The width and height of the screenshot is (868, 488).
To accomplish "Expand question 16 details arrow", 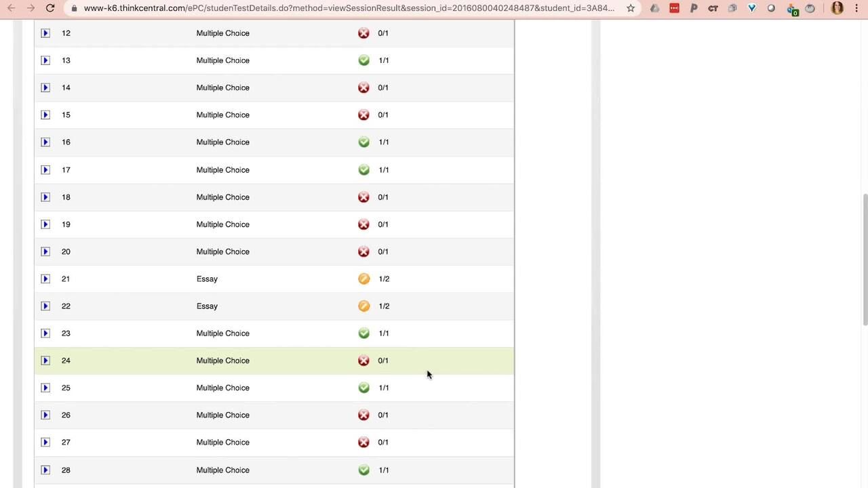I will 45,142.
